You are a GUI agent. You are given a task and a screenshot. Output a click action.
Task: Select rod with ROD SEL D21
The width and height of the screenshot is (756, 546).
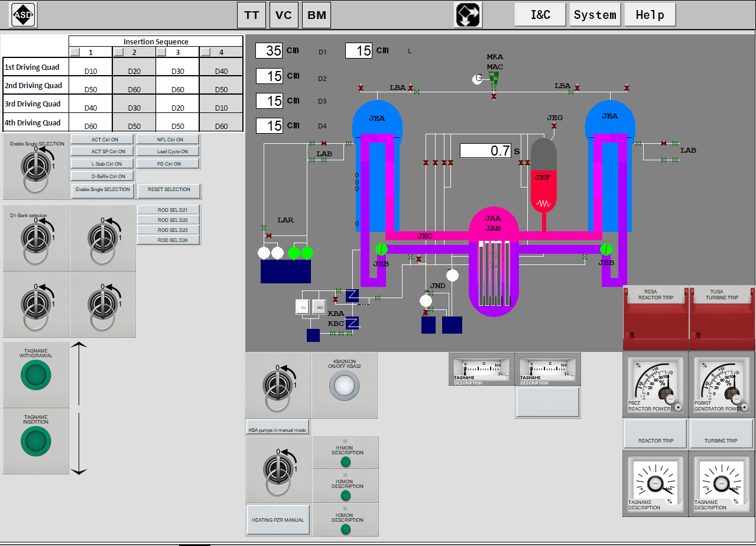(x=170, y=210)
